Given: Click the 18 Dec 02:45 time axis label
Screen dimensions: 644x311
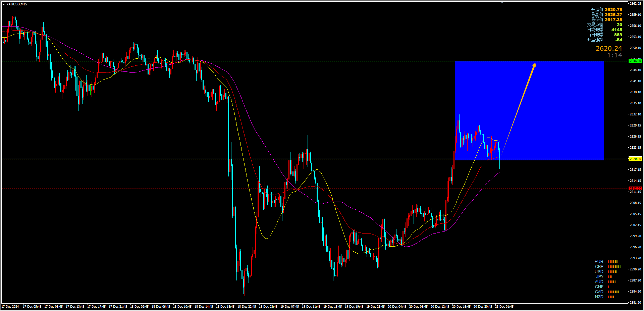Looking at the screenshot, I should [139, 307].
